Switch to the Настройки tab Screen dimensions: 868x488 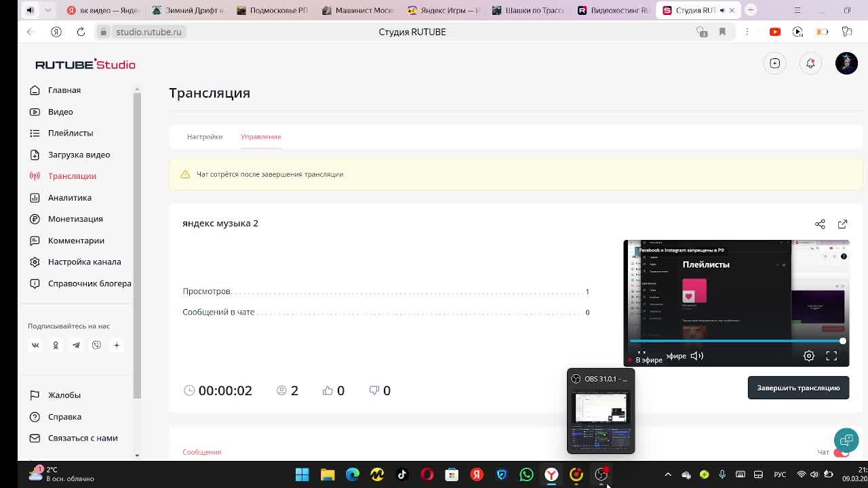pyautogui.click(x=205, y=136)
